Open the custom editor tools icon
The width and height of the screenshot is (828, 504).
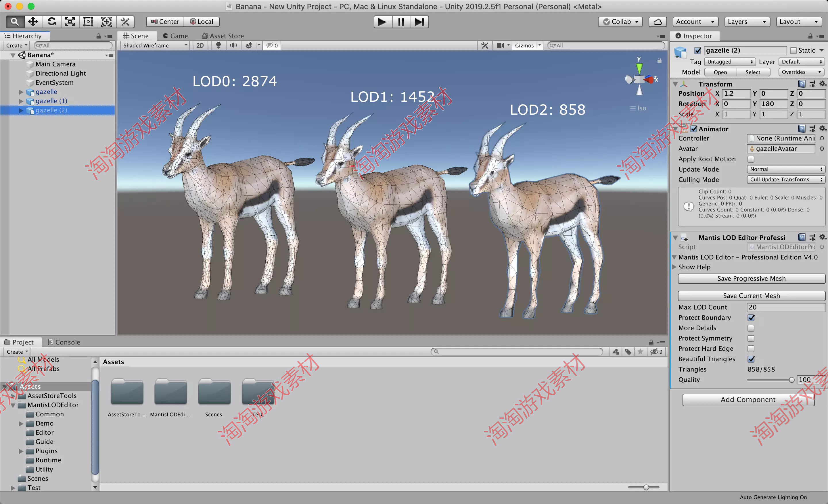pos(125,22)
